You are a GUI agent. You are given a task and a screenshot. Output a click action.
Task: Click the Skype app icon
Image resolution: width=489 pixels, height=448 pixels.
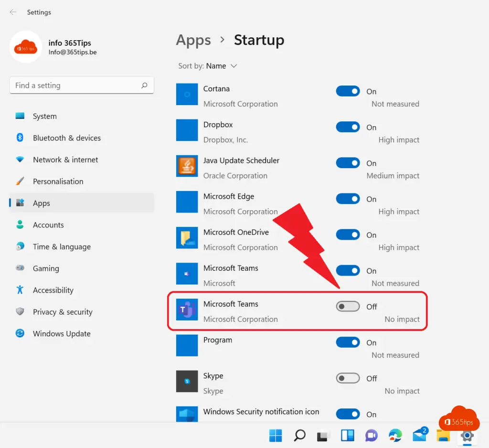click(187, 381)
